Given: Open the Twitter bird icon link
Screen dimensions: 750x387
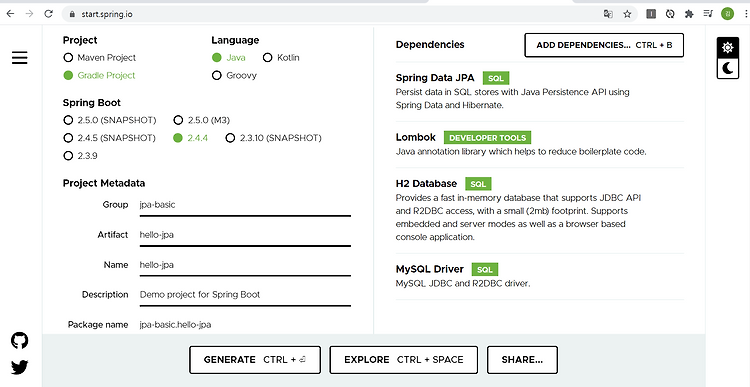Looking at the screenshot, I should [x=20, y=367].
